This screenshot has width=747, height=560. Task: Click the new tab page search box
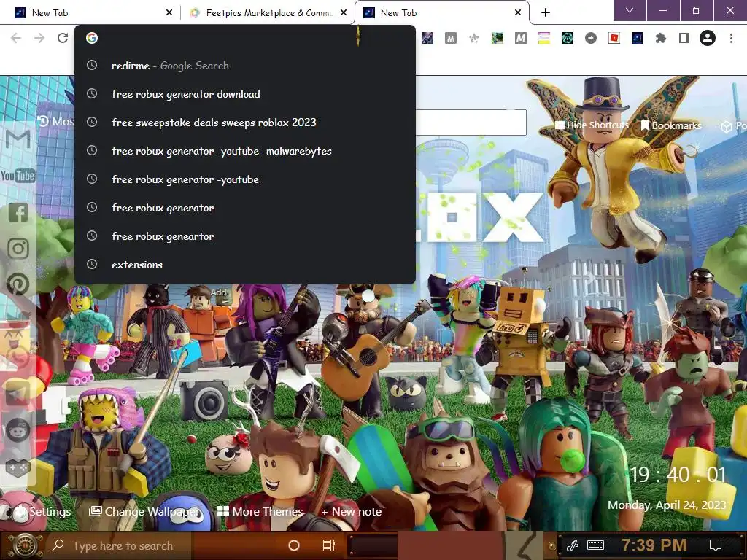471,122
